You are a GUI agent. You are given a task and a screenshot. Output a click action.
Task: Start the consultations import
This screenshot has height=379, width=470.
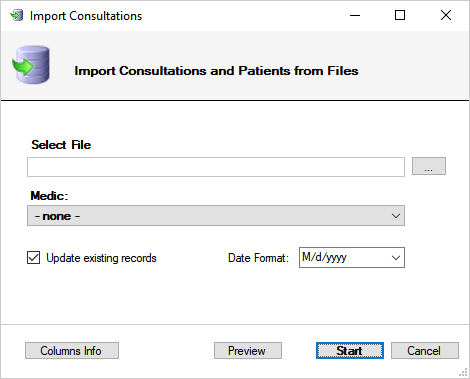(350, 351)
